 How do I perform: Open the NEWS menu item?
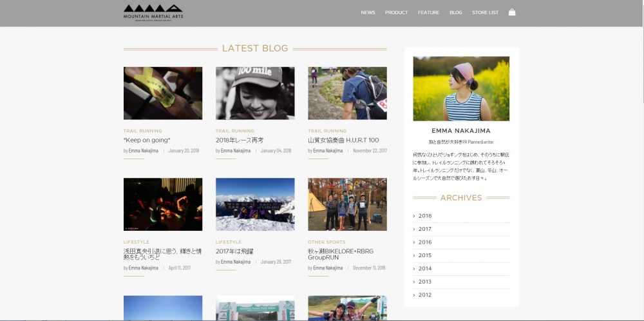click(x=368, y=12)
